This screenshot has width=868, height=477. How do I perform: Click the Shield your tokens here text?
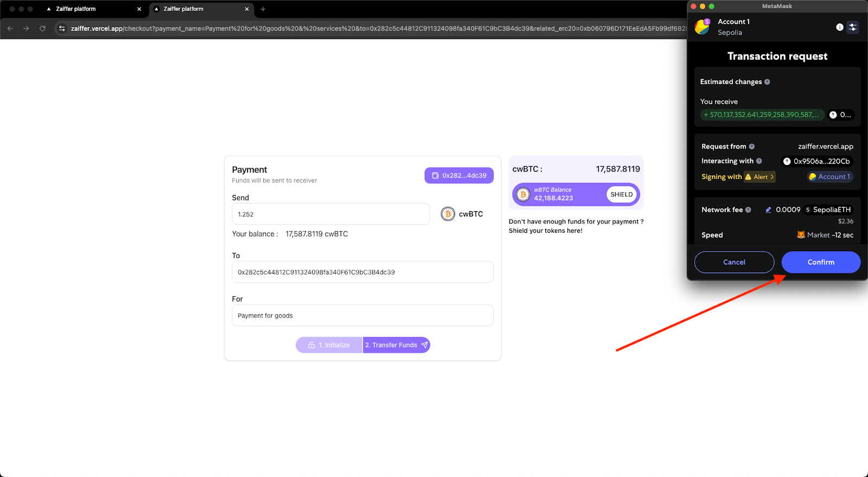pyautogui.click(x=545, y=231)
